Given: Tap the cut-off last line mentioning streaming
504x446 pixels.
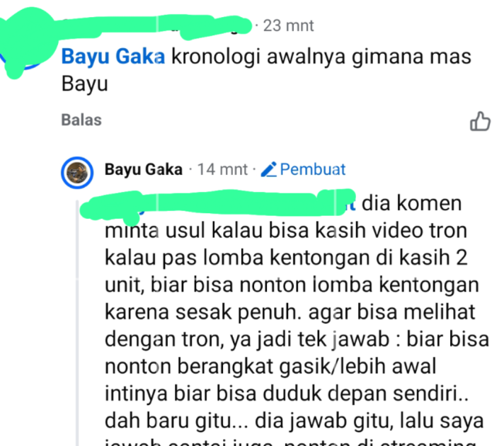Looking at the screenshot, I should (x=290, y=442).
